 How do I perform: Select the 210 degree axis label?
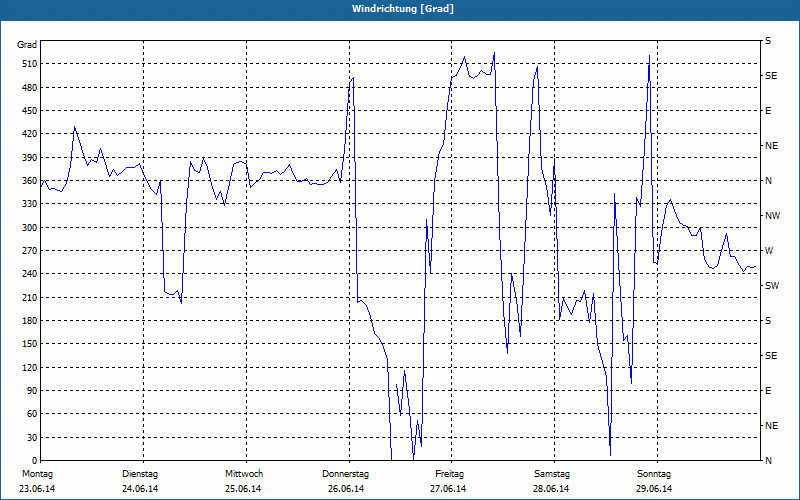tap(30, 297)
